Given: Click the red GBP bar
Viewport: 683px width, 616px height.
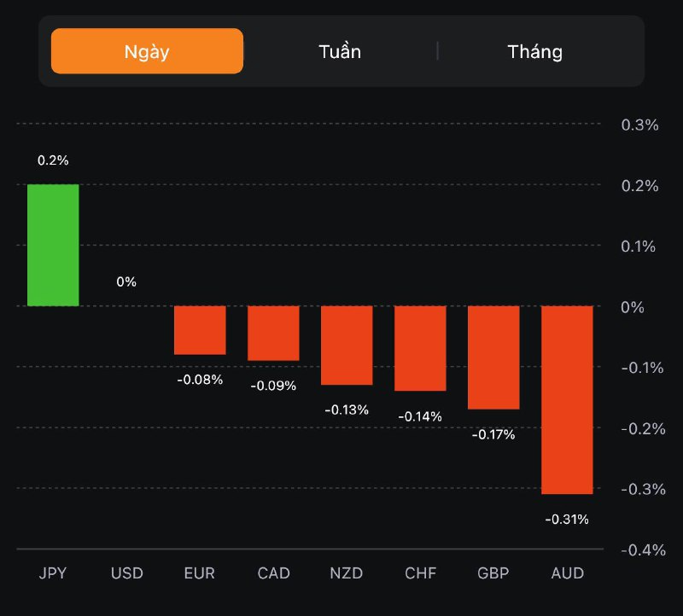Looking at the screenshot, I should [493, 357].
